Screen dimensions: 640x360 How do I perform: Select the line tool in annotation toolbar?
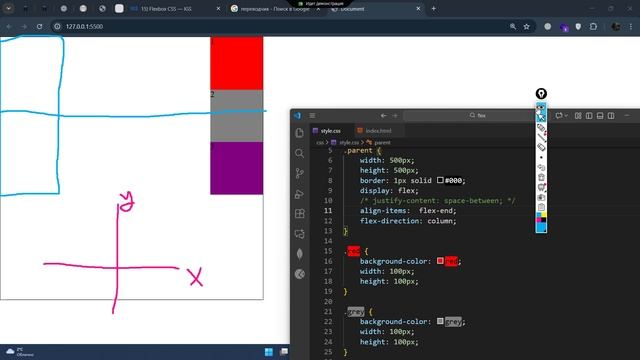point(541,138)
